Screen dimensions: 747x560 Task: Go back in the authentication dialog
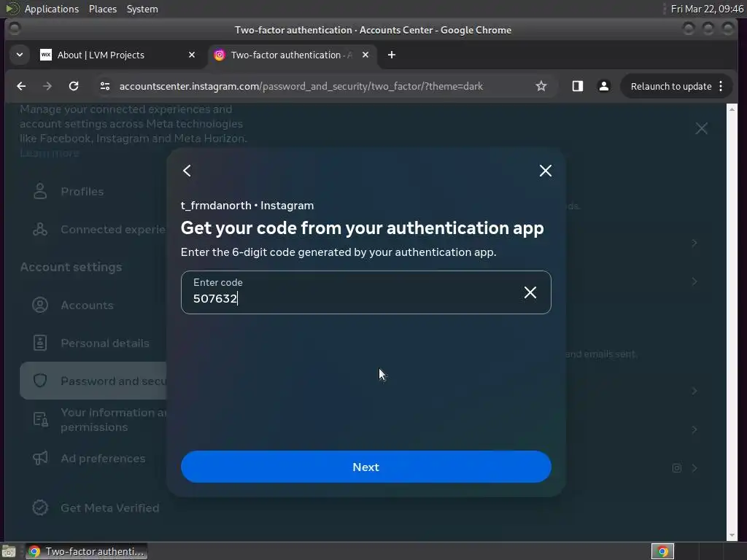tap(187, 171)
